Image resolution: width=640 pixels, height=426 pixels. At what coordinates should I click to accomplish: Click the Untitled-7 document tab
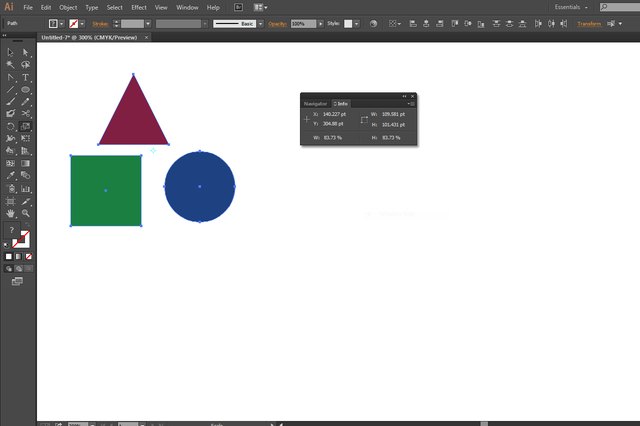click(89, 37)
